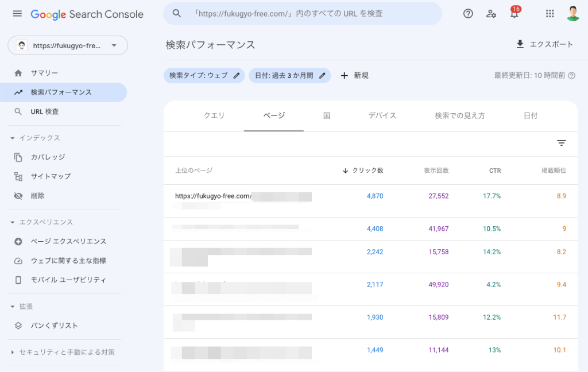
Task: Open notifications bell with 16 badge
Action: 514,13
